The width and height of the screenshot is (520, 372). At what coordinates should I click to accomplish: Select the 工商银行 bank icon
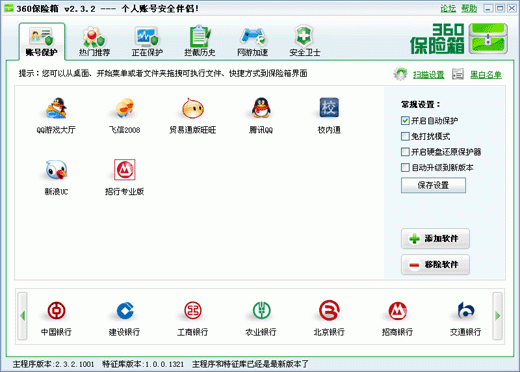click(193, 310)
